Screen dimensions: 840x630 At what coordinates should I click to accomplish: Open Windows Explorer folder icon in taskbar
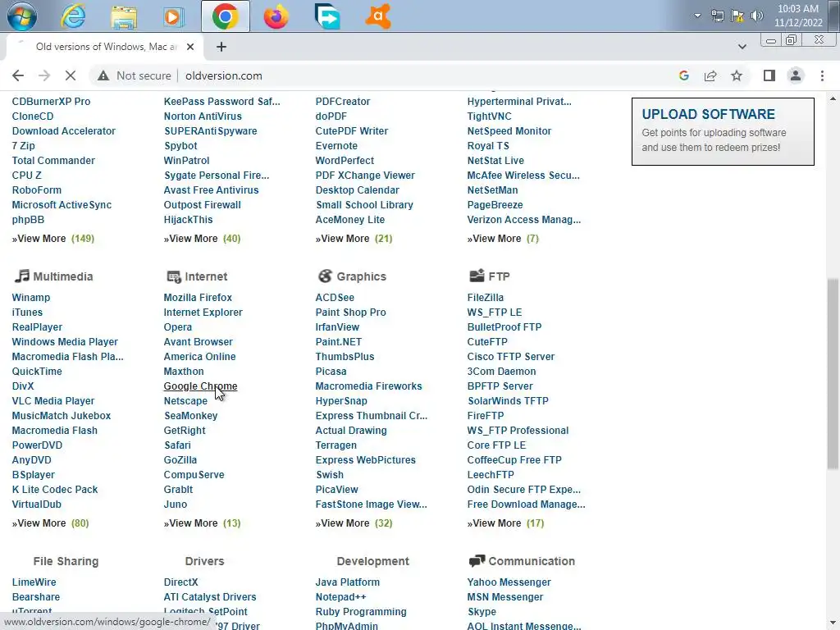[x=124, y=16]
